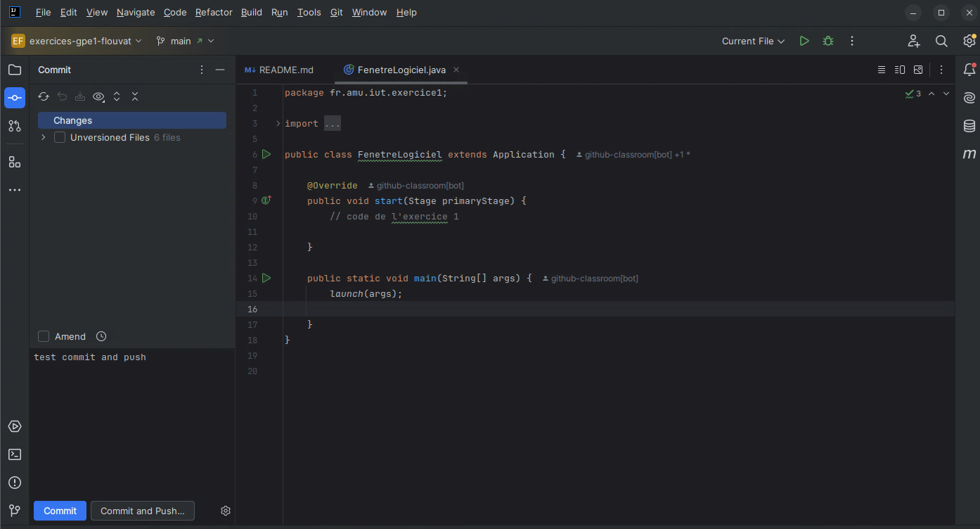Open the Project tool window folder icon
Screen dimensions: 980x529
tap(15, 70)
